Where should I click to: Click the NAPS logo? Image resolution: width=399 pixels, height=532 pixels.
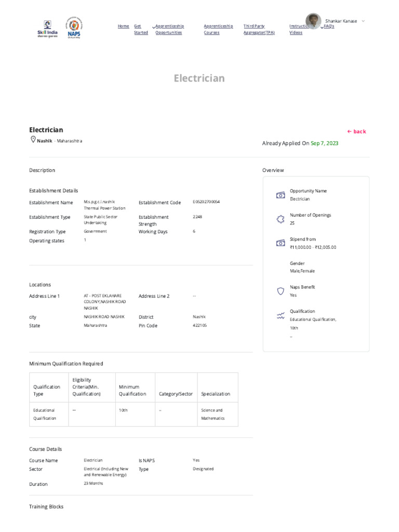[74, 27]
